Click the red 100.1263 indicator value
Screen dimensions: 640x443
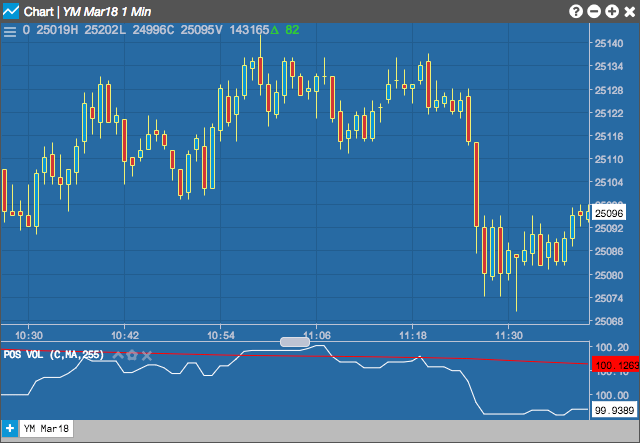click(616, 365)
